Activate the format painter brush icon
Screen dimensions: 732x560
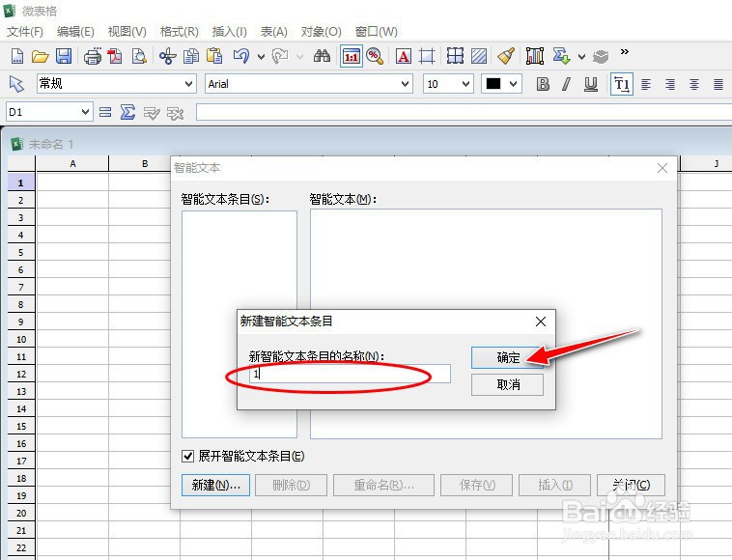pos(506,56)
